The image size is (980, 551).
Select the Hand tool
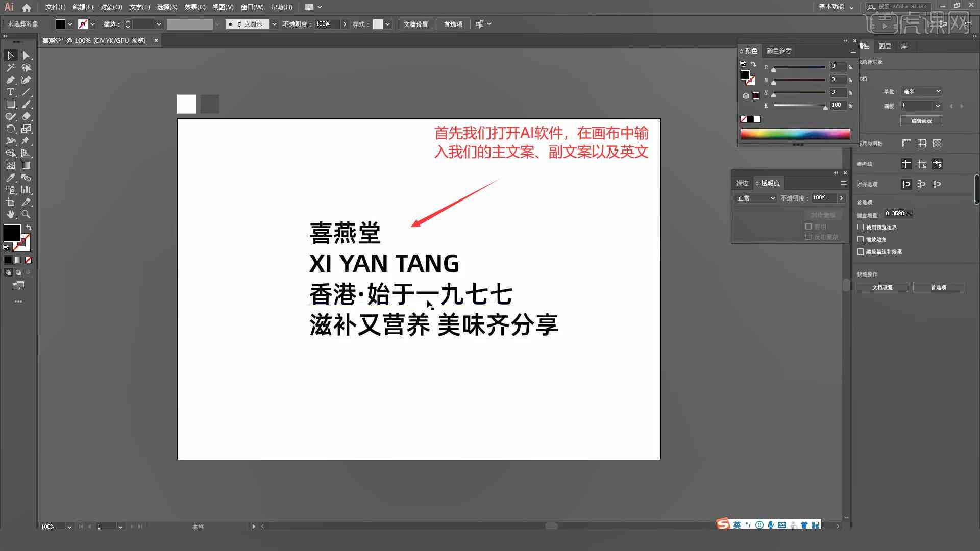11,214
